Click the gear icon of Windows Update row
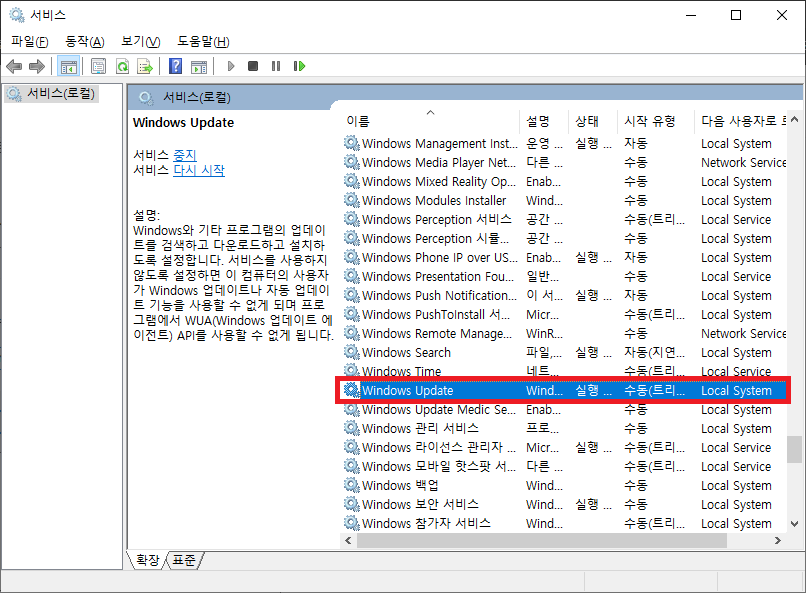This screenshot has height=593, width=806. tap(352, 390)
